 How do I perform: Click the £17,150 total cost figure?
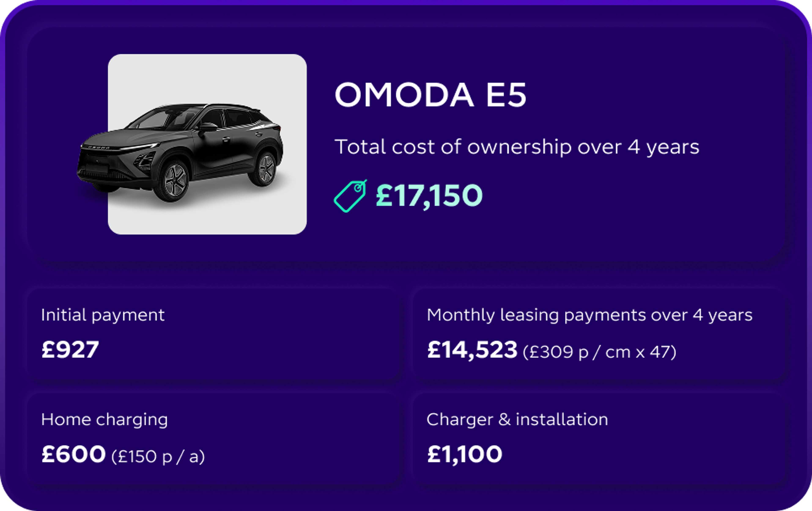(429, 195)
